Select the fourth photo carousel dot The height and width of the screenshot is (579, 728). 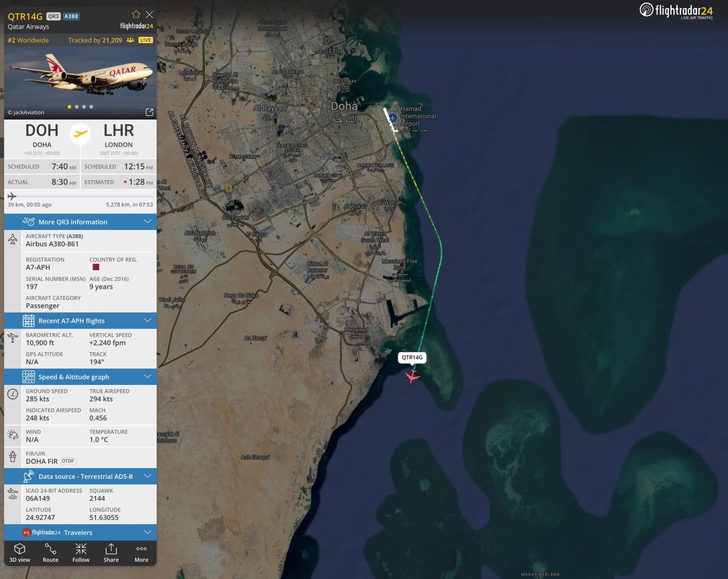coord(91,107)
